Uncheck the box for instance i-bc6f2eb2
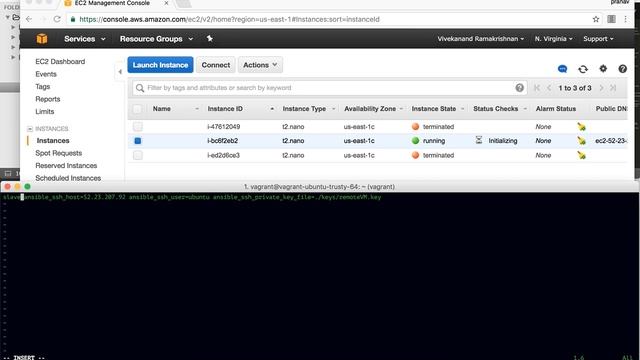Viewport: 640px width, 360px height. [138, 141]
